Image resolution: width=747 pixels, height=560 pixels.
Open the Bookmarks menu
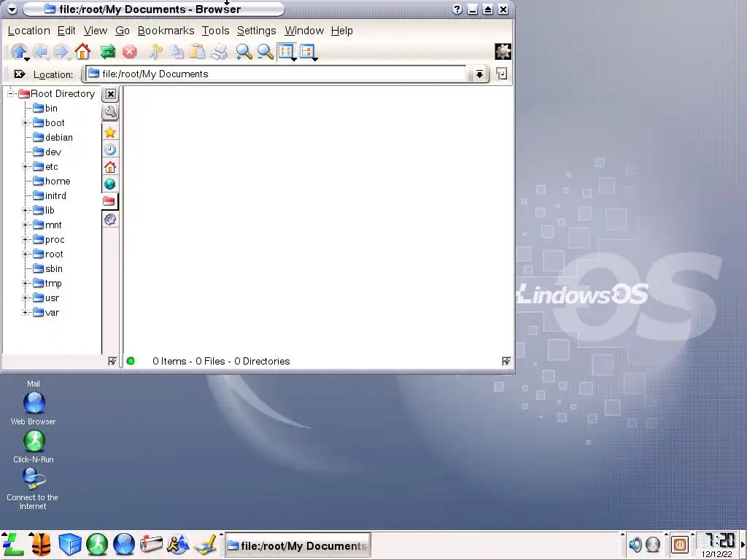click(x=166, y=31)
